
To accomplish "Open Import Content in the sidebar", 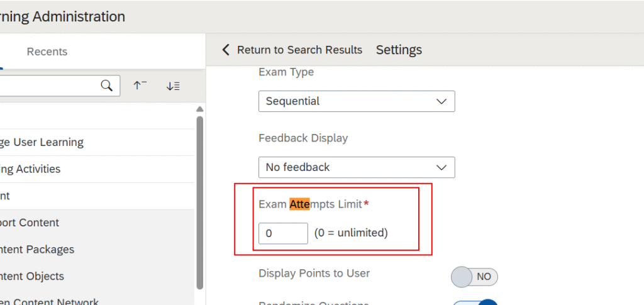I will (x=30, y=223).
